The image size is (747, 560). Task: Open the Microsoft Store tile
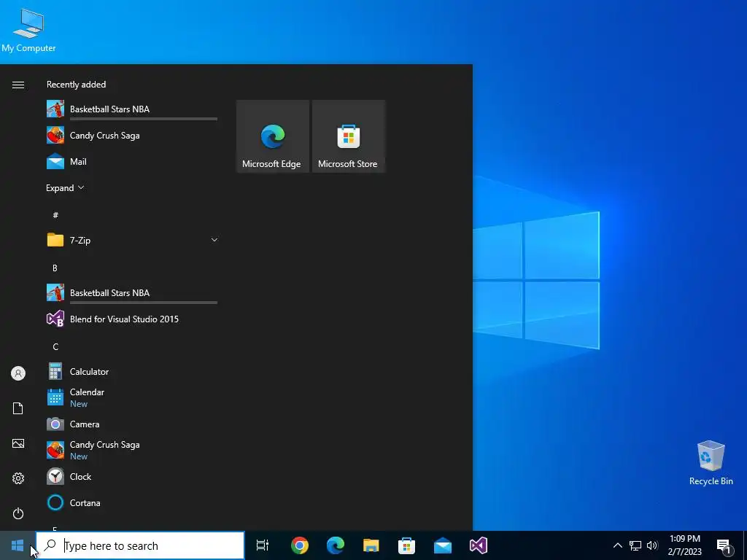click(348, 136)
